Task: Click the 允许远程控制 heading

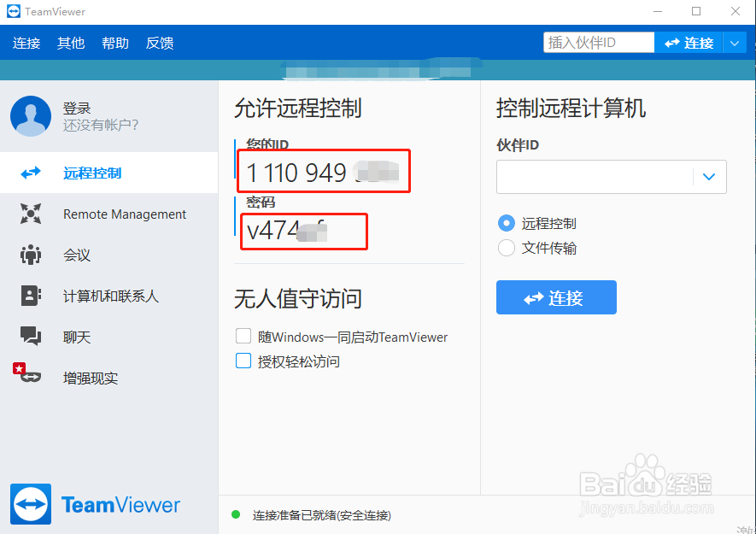Action: [x=298, y=108]
